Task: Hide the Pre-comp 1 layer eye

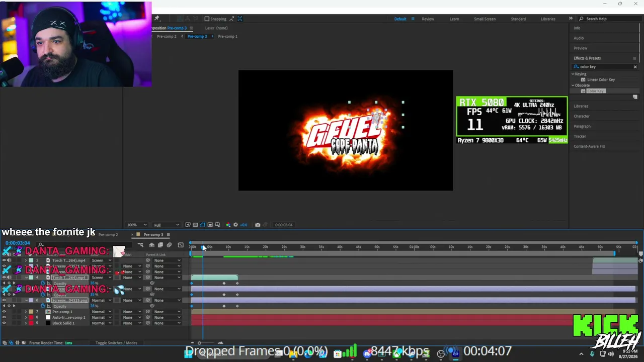Action: tap(4, 312)
